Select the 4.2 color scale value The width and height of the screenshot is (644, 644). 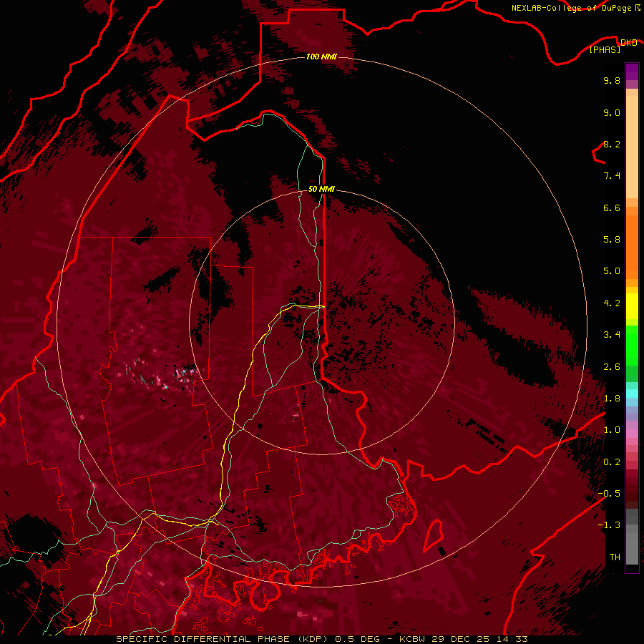612,303
